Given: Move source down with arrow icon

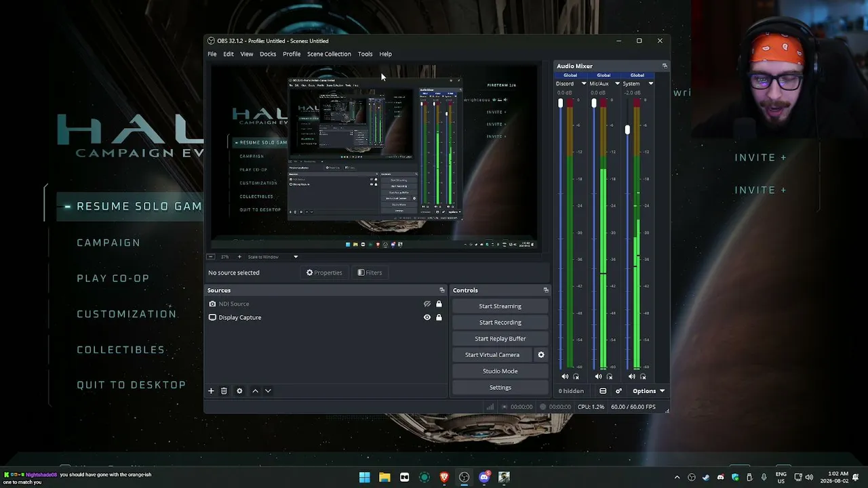Looking at the screenshot, I should (x=268, y=391).
